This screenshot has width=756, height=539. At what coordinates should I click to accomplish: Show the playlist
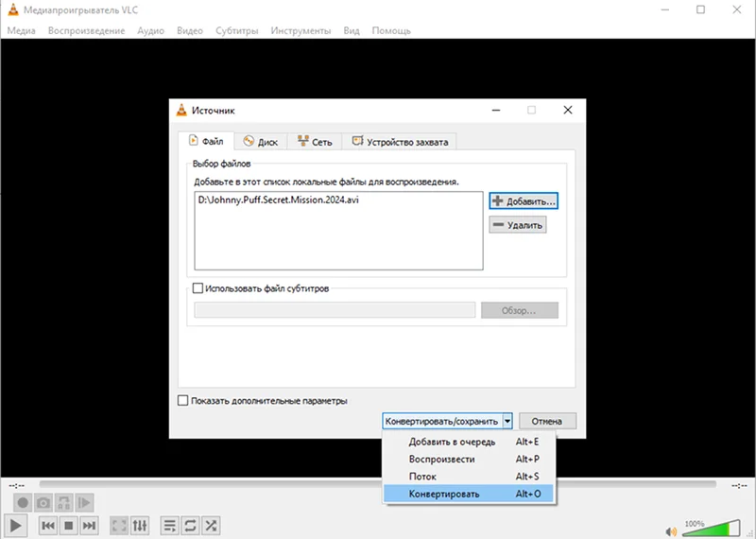(x=170, y=525)
